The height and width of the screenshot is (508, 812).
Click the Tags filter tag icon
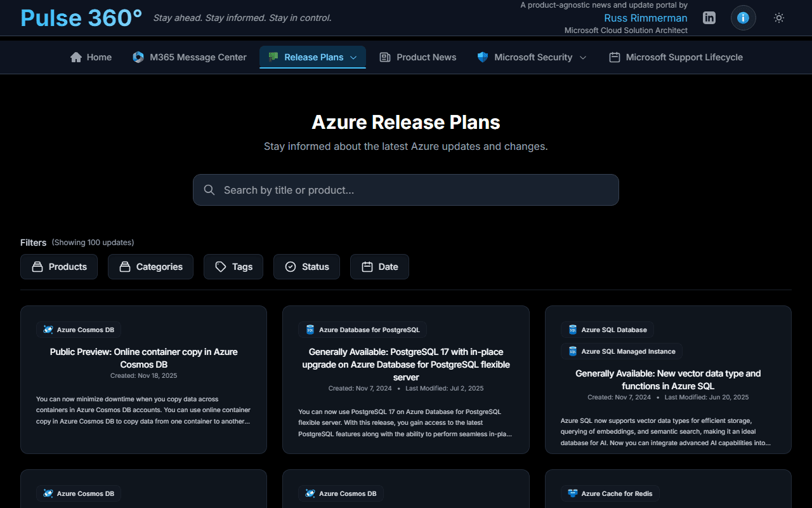tap(221, 267)
